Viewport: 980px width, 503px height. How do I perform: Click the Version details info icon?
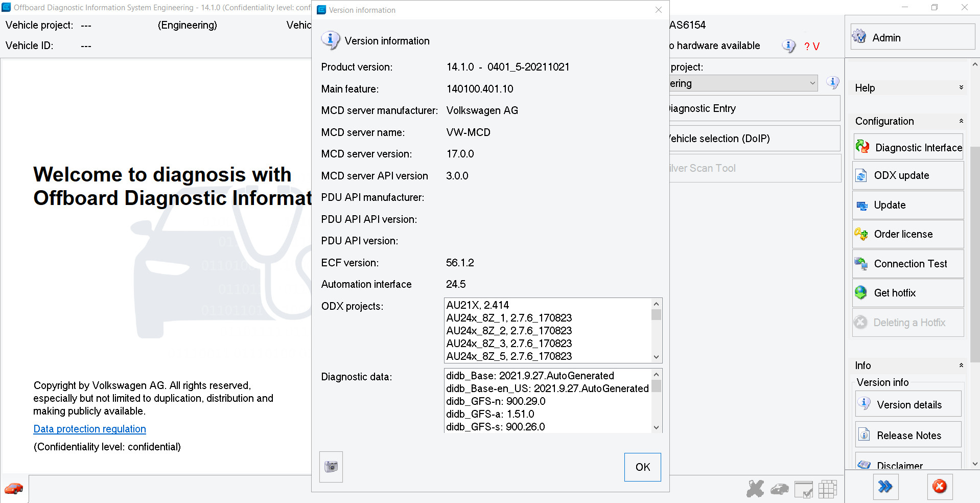pyautogui.click(x=864, y=403)
